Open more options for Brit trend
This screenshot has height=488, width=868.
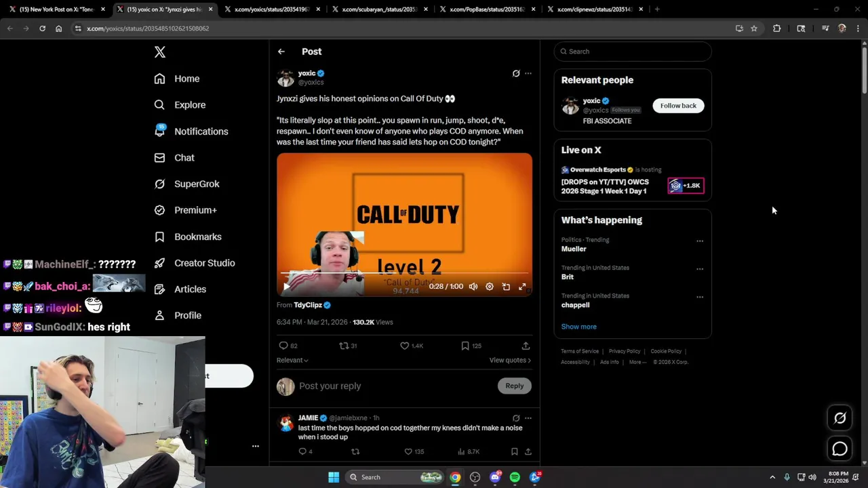pos(700,269)
